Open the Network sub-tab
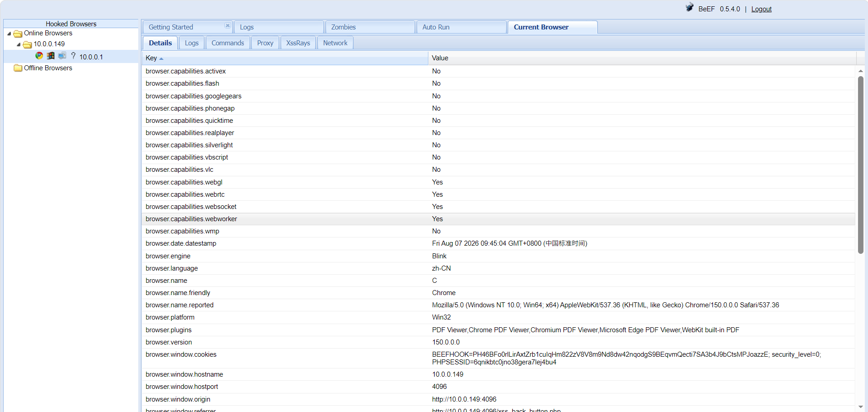Image resolution: width=868 pixels, height=412 pixels. pyautogui.click(x=335, y=43)
